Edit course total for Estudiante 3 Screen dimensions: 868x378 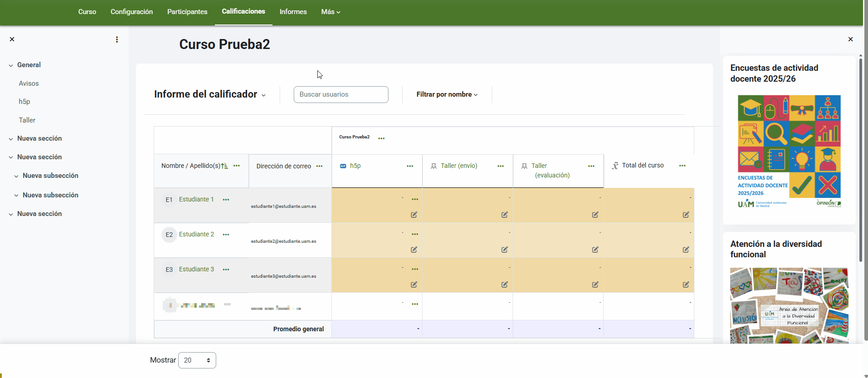pos(686,285)
